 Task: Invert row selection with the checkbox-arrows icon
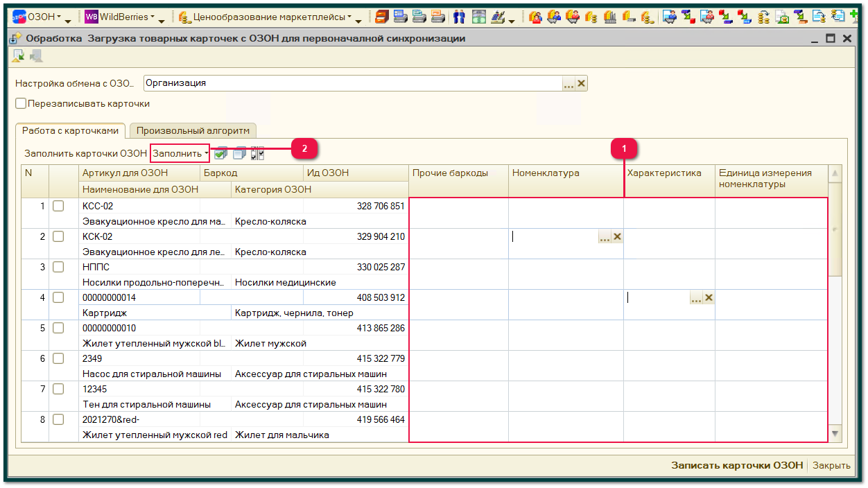click(x=257, y=153)
